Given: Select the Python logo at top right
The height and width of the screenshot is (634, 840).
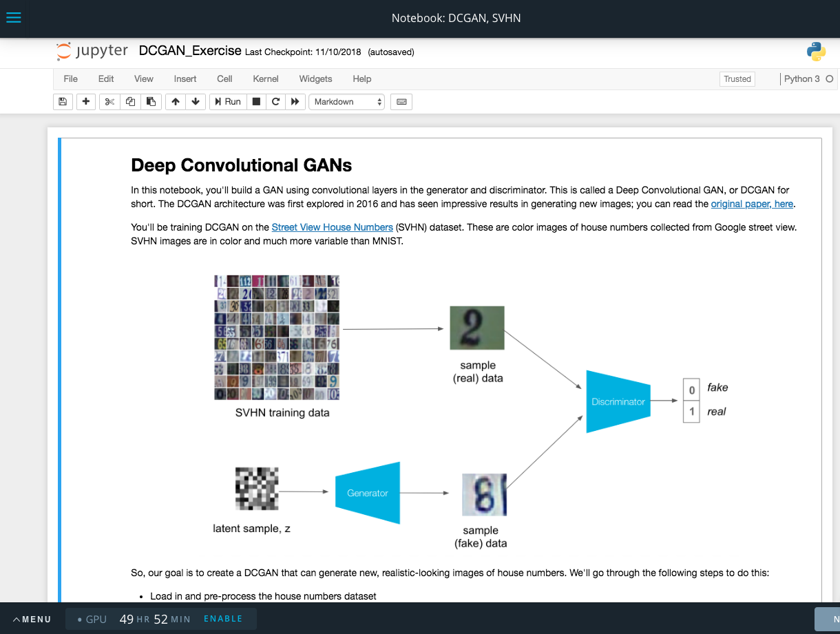Looking at the screenshot, I should pyautogui.click(x=816, y=51).
